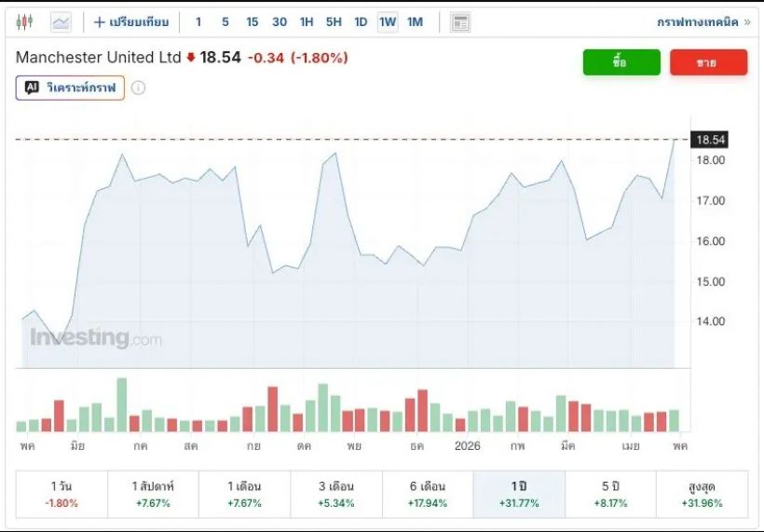Screen dimensions: 764x532
Task: Select the 30 minute interval
Action: tap(280, 22)
